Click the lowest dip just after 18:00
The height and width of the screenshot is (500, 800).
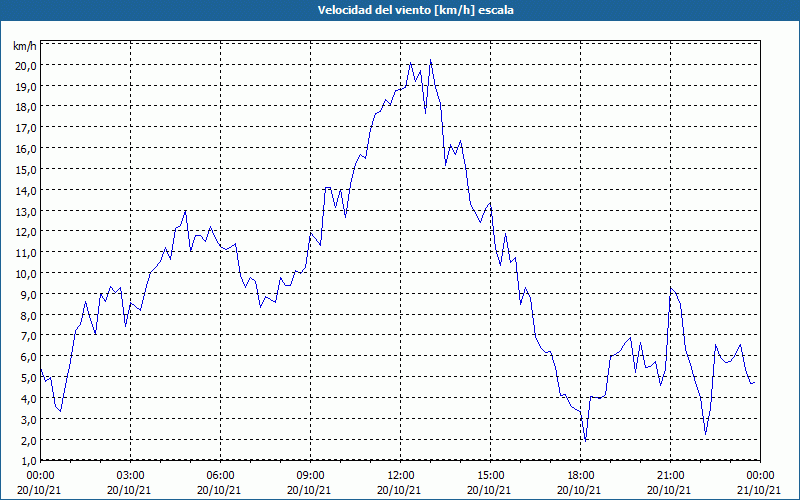coord(585,440)
